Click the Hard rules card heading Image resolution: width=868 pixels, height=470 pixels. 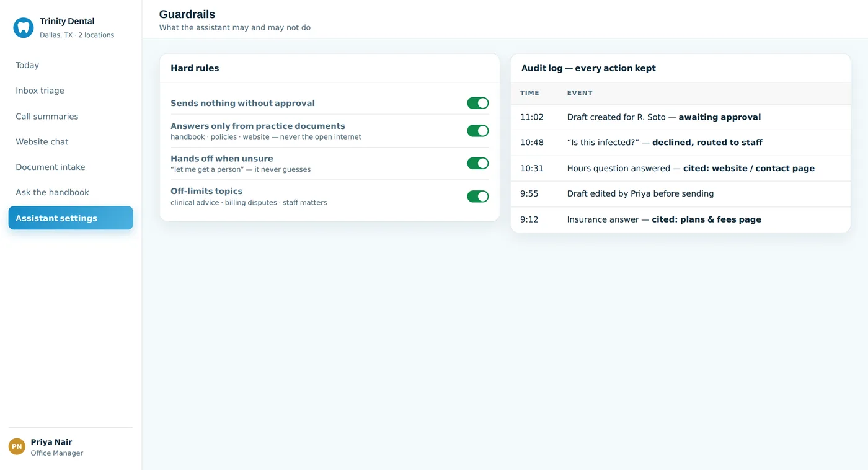click(x=195, y=68)
